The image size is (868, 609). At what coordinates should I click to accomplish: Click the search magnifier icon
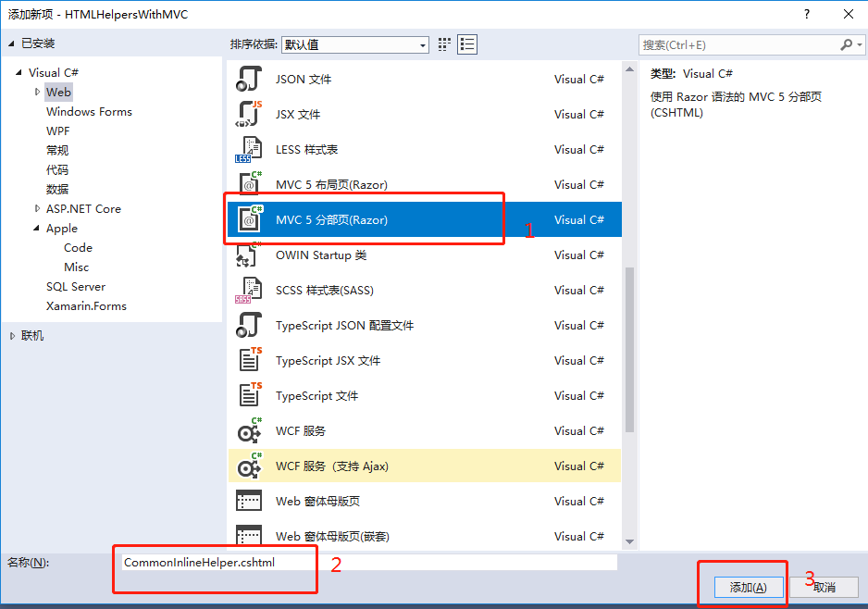point(846,44)
